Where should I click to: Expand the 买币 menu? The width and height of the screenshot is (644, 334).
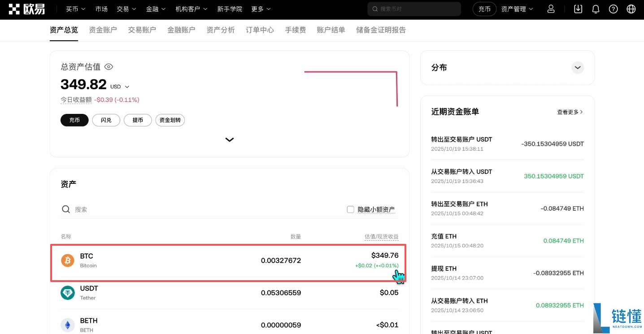(x=75, y=9)
